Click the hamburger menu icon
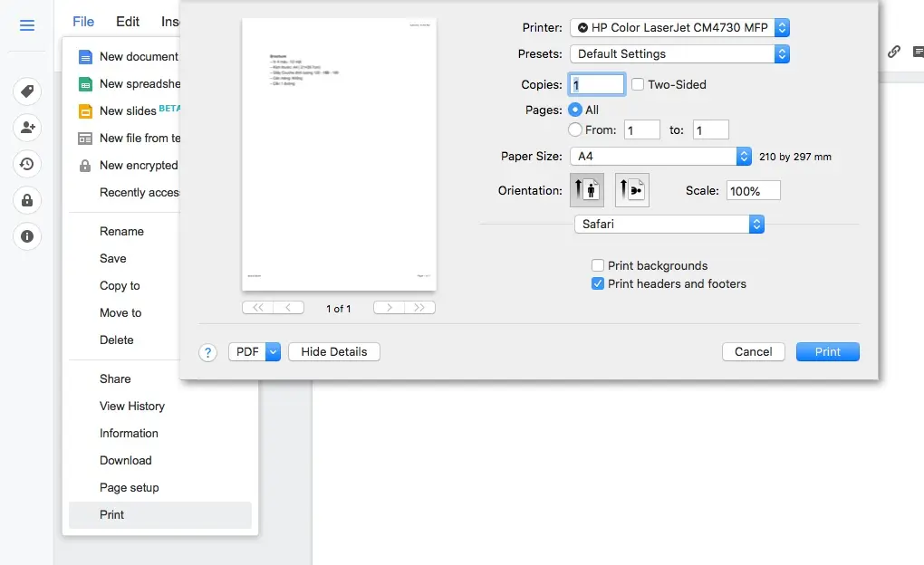The height and width of the screenshot is (565, 924). [27, 25]
